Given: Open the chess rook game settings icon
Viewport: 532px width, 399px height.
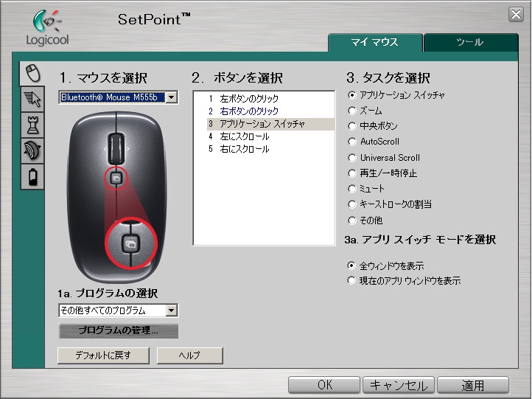Looking at the screenshot, I should point(32,125).
